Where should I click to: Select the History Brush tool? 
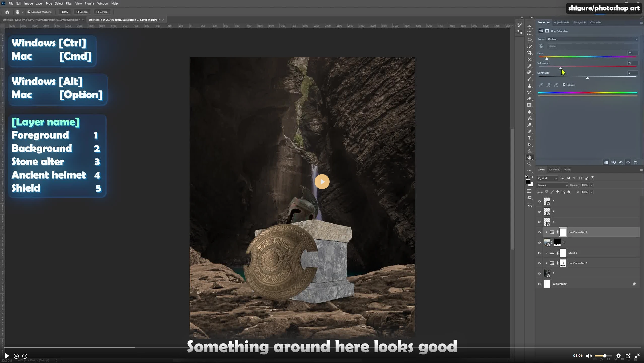pos(529,92)
